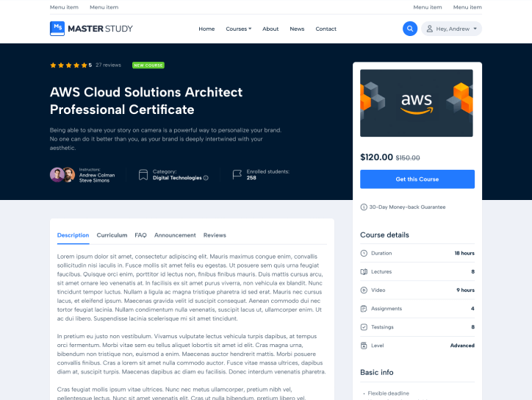Click the Get this Course button

coord(417,179)
